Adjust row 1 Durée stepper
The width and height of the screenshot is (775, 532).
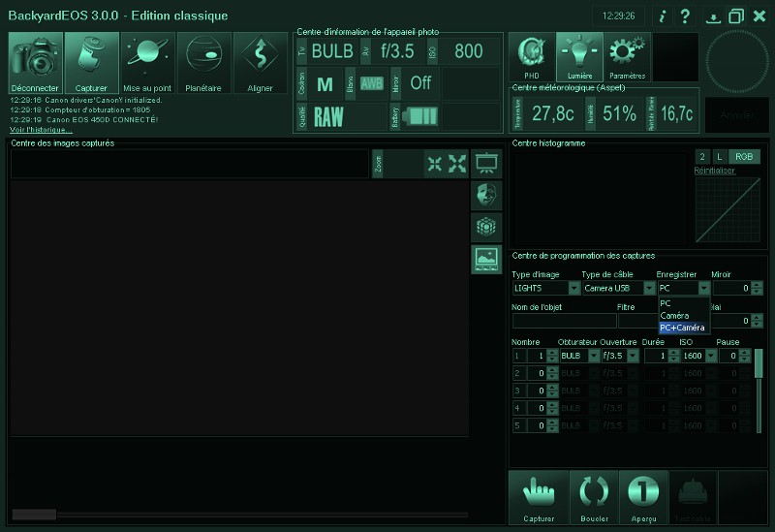click(673, 356)
